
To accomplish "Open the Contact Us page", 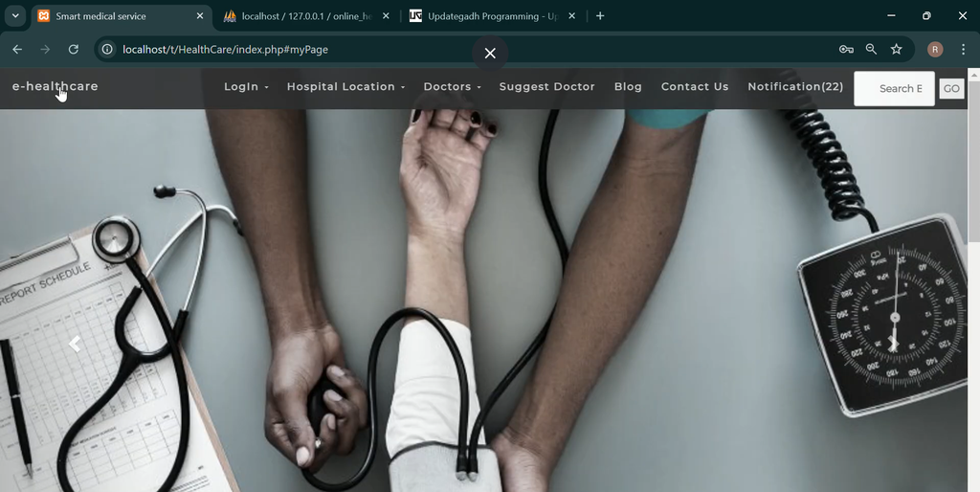I will click(x=695, y=87).
